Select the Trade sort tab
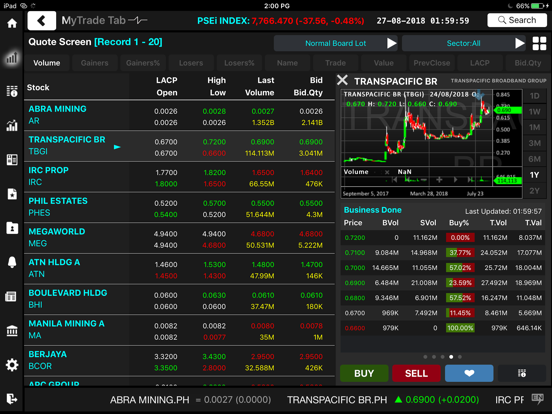 click(335, 63)
